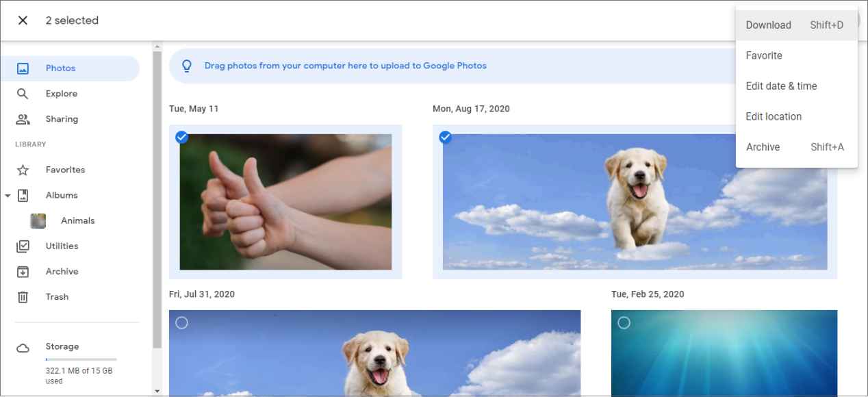
Task: Select the Feb 25 blue light photo circle
Action: (x=624, y=323)
